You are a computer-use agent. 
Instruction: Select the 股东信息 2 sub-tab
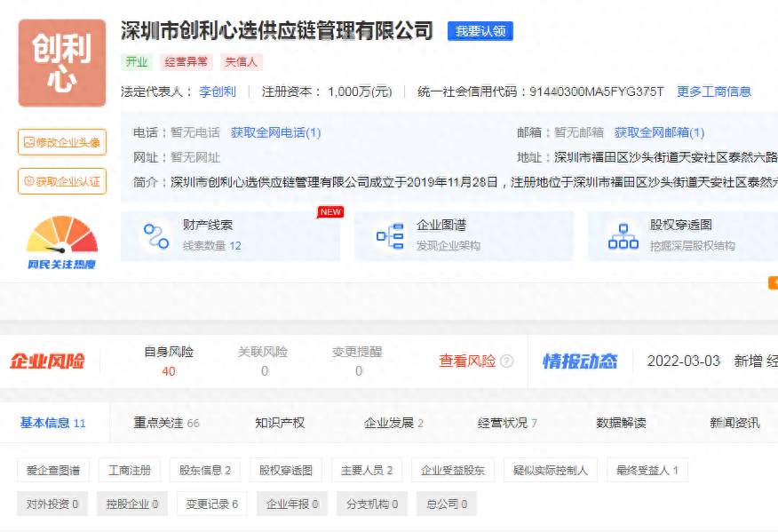[205, 470]
